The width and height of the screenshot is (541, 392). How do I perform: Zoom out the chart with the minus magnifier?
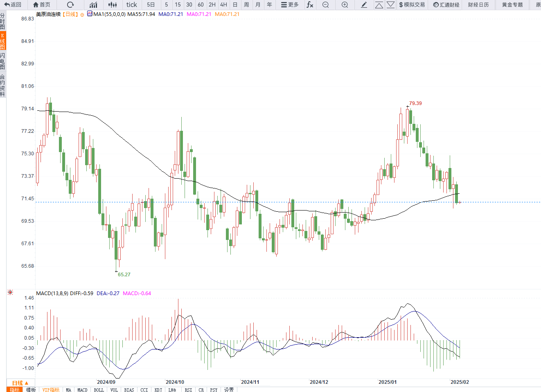(325, 5)
